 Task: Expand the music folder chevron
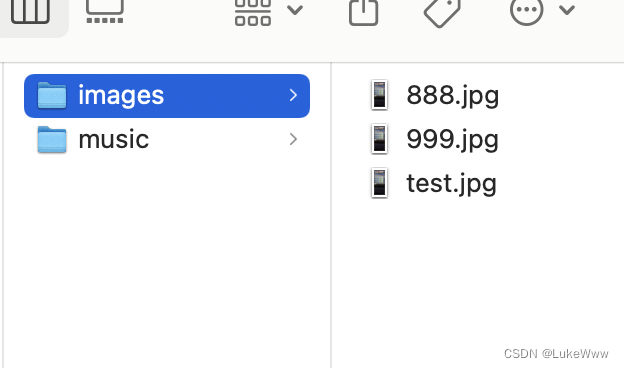click(x=293, y=139)
